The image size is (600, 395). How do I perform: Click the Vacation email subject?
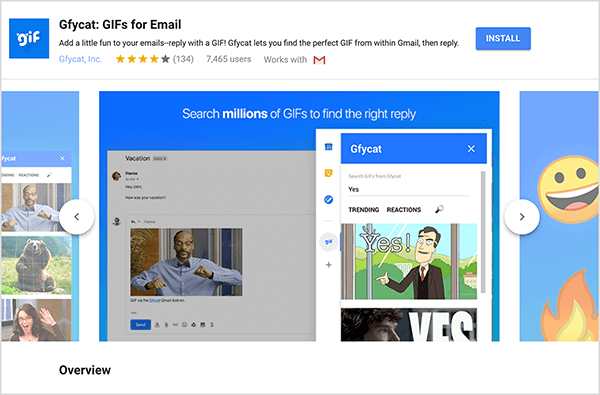point(137,158)
